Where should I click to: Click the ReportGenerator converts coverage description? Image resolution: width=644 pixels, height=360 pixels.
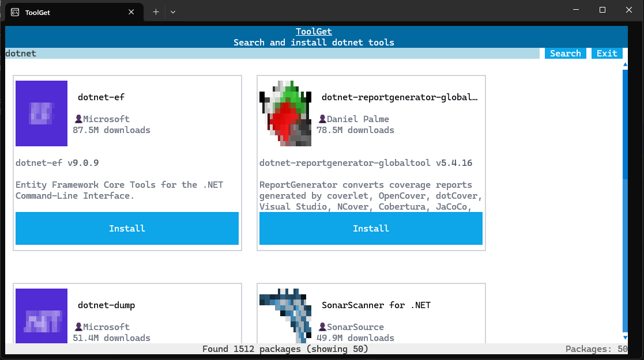click(x=371, y=196)
